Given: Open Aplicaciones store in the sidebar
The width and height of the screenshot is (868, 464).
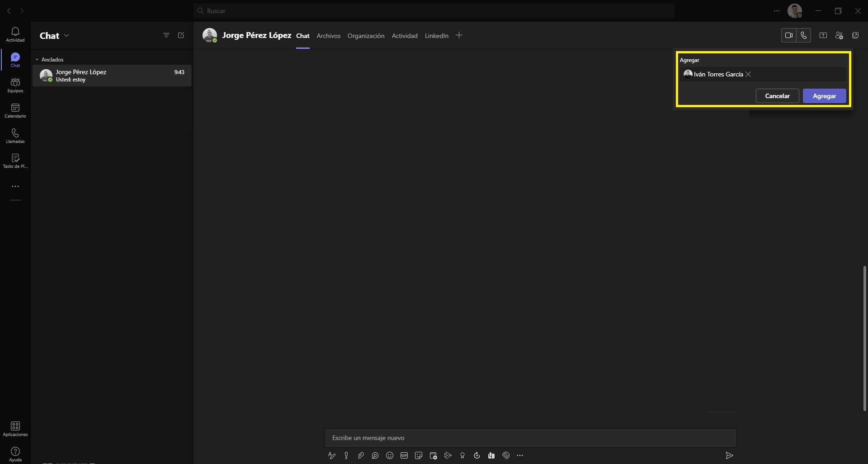Looking at the screenshot, I should click(15, 429).
